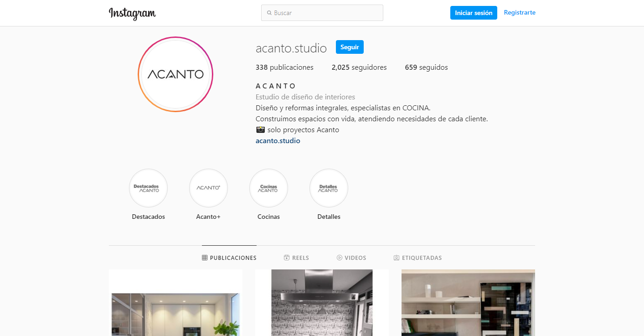Screen dimensions: 644x336
Task: Click the search magnifier icon
Action: click(x=269, y=13)
